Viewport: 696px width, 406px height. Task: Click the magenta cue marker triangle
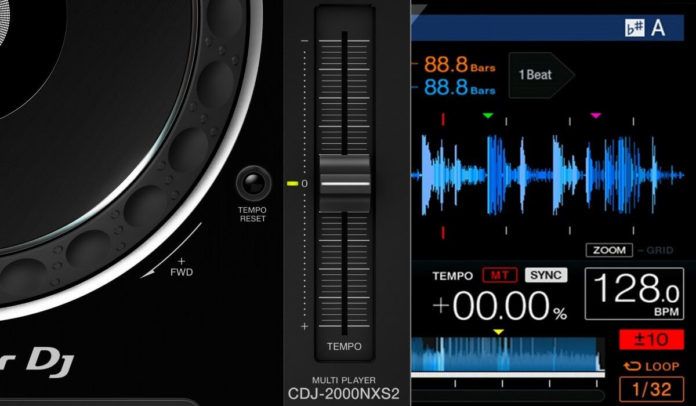(x=596, y=115)
